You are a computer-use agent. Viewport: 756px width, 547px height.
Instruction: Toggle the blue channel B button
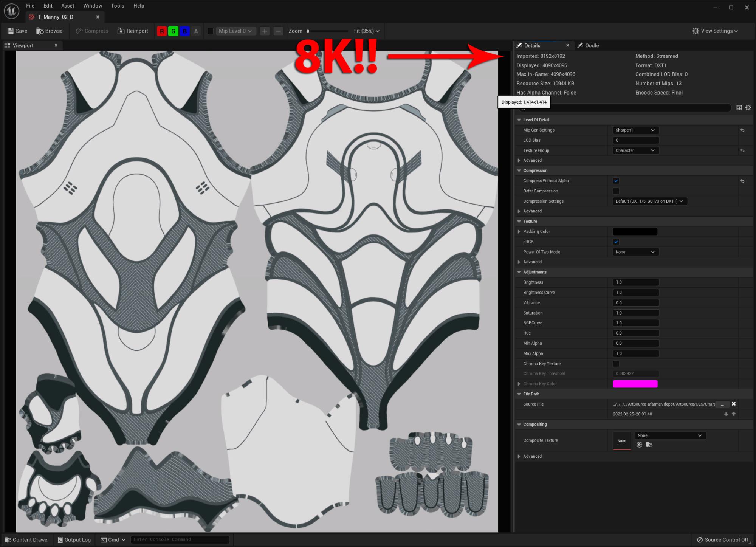(184, 31)
